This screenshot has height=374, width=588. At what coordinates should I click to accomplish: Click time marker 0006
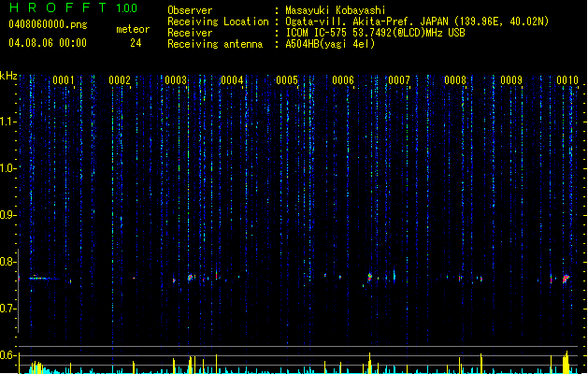(x=343, y=80)
